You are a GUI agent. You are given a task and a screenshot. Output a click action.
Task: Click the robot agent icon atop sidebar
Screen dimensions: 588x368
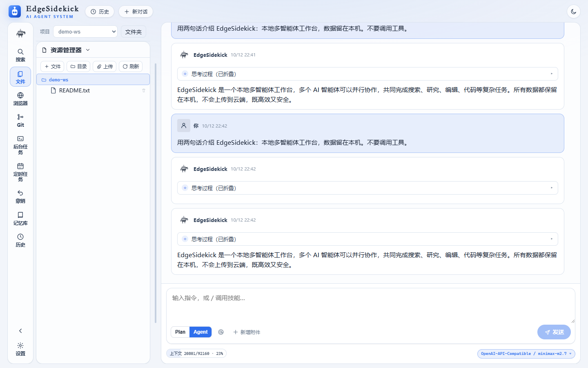(x=21, y=33)
